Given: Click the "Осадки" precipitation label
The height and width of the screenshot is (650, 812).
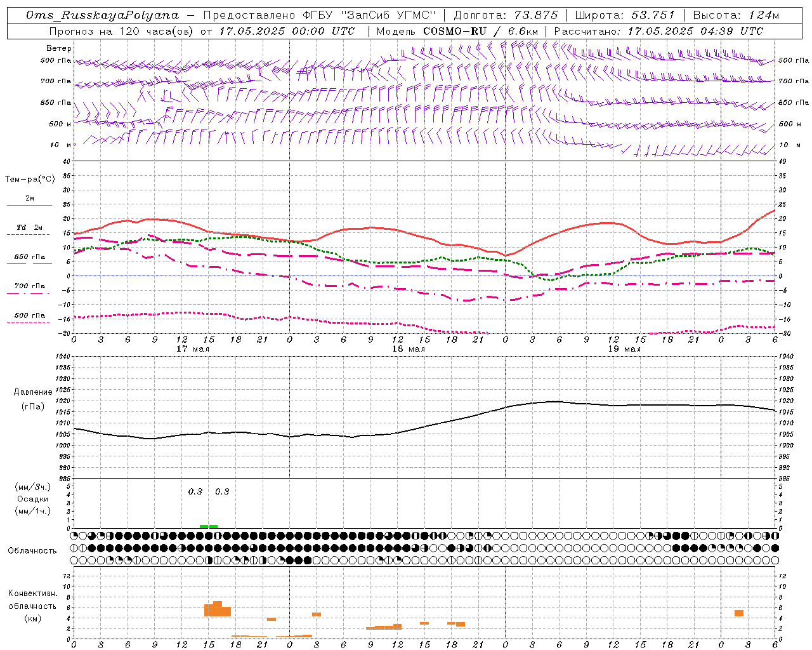Looking at the screenshot, I should click(33, 499).
